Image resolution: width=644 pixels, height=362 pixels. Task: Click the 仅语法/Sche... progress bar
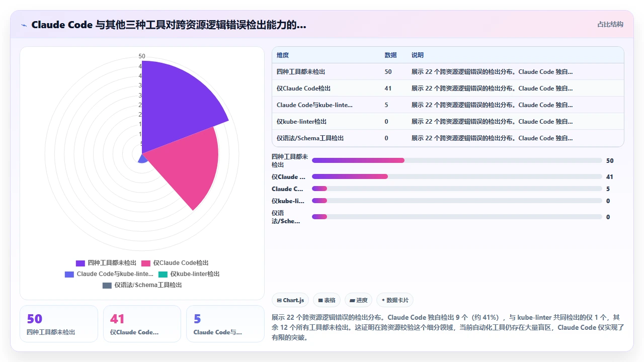457,217
